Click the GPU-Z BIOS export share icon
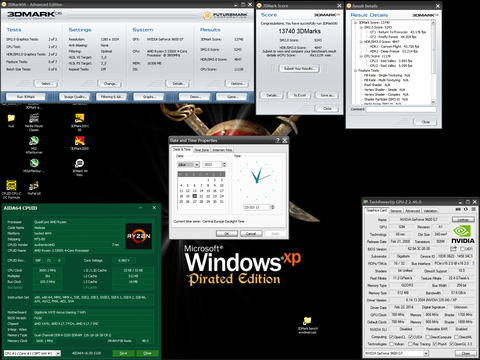The image size is (480, 360). [x=454, y=249]
